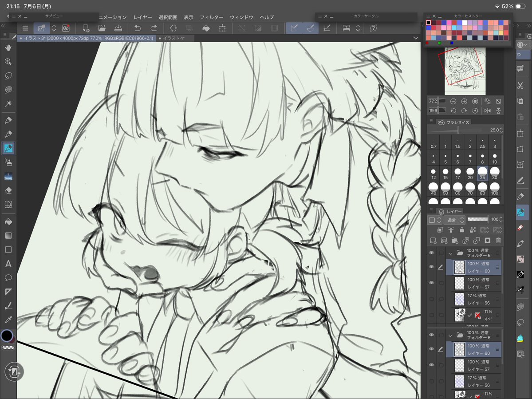Create a new canvas from command bar
Viewport: 532px width, 399px height.
[86, 28]
